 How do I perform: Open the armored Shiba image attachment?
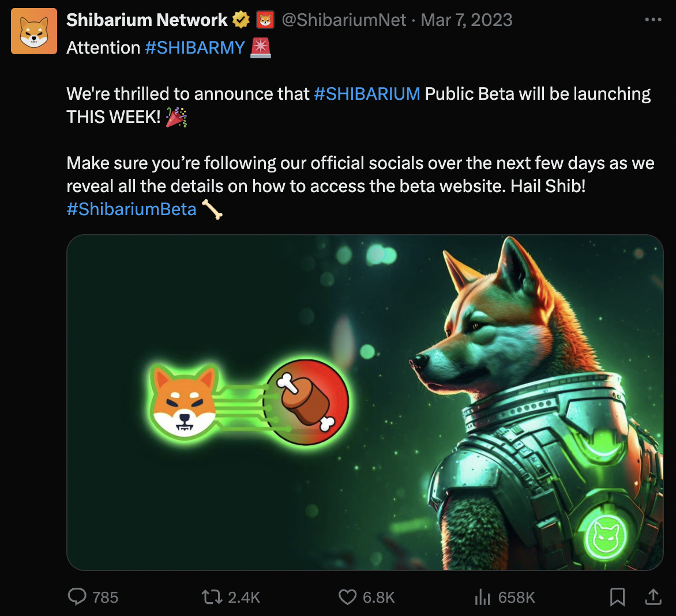pos(365,402)
